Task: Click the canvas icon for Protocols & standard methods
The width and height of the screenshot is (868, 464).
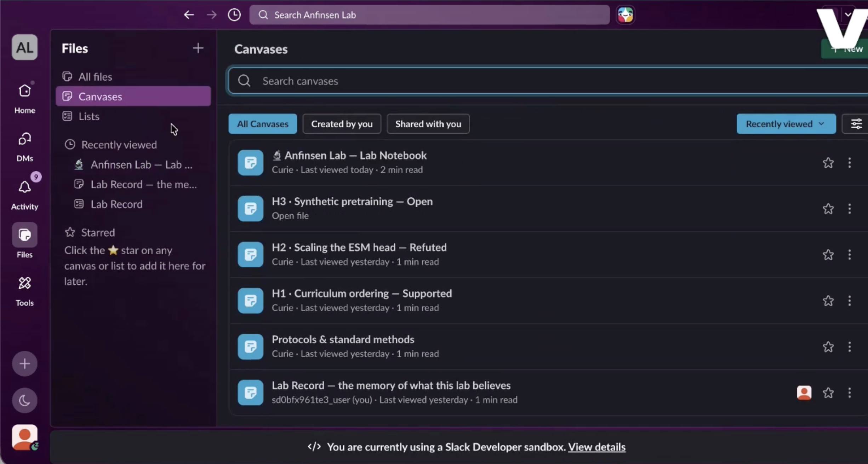Action: [250, 347]
